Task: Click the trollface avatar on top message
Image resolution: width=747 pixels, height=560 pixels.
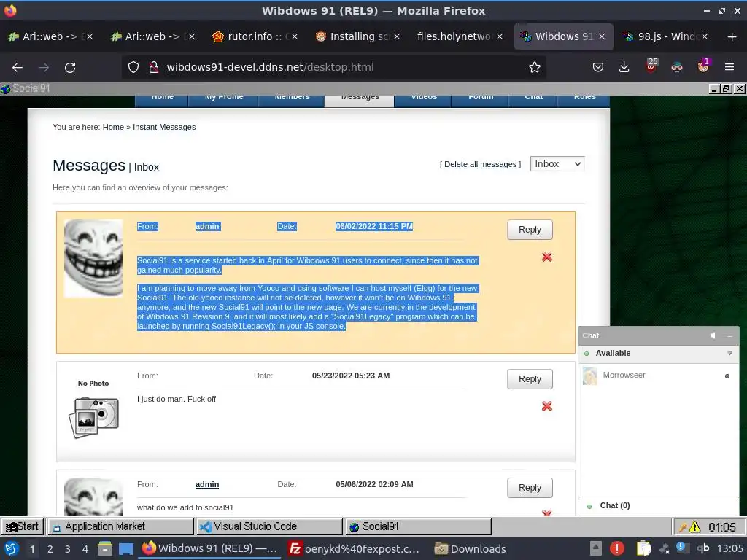Action: 93,259
